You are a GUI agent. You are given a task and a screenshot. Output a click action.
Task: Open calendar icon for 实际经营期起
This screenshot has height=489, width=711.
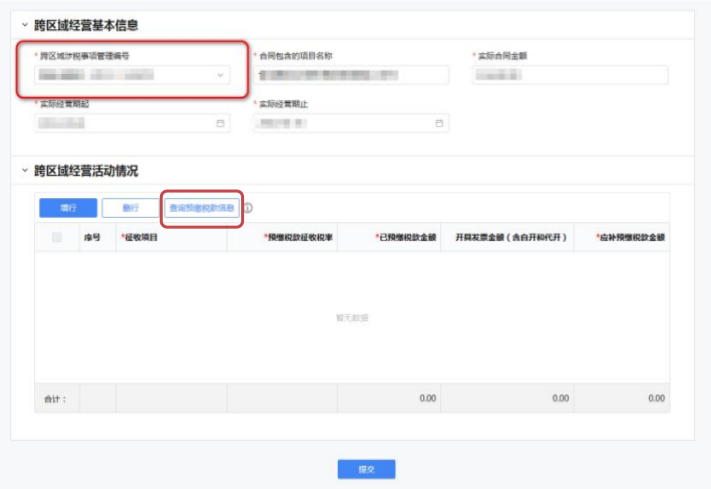point(220,123)
